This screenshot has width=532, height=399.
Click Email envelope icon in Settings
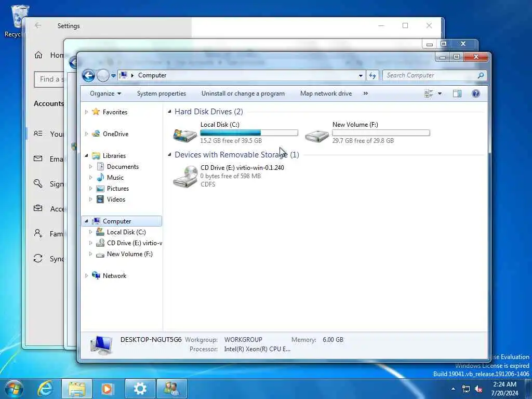point(38,158)
